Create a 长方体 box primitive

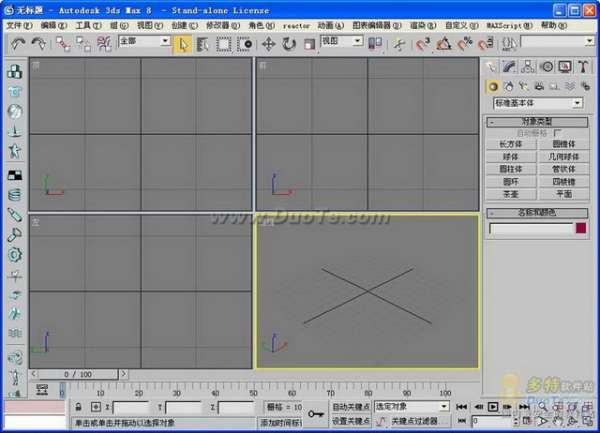pyautogui.click(x=511, y=144)
